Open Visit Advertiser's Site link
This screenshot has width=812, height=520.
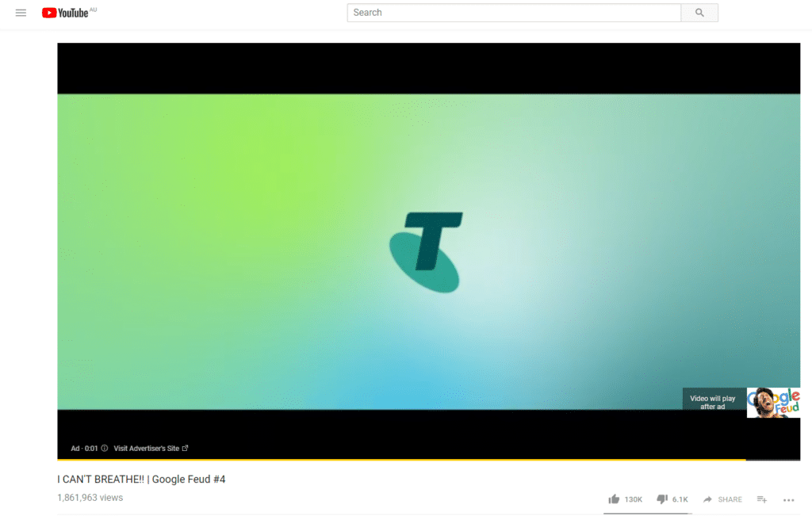146,449
